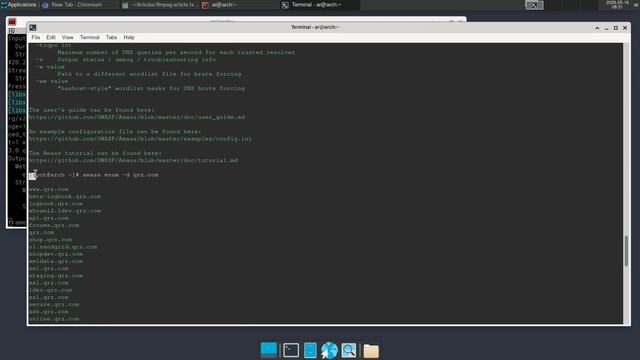Minimize the Terminal window

coord(607,28)
